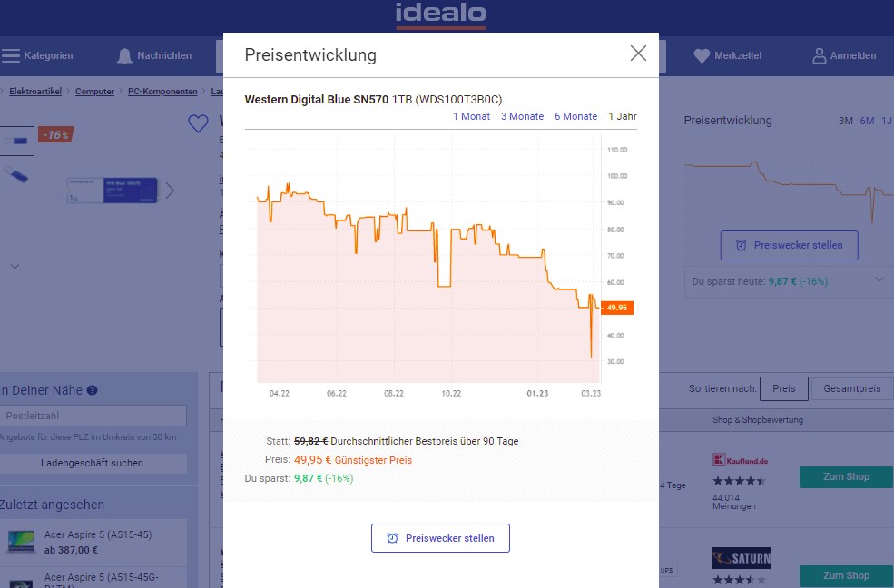Open the Merkzettel heart icon

coord(702,55)
